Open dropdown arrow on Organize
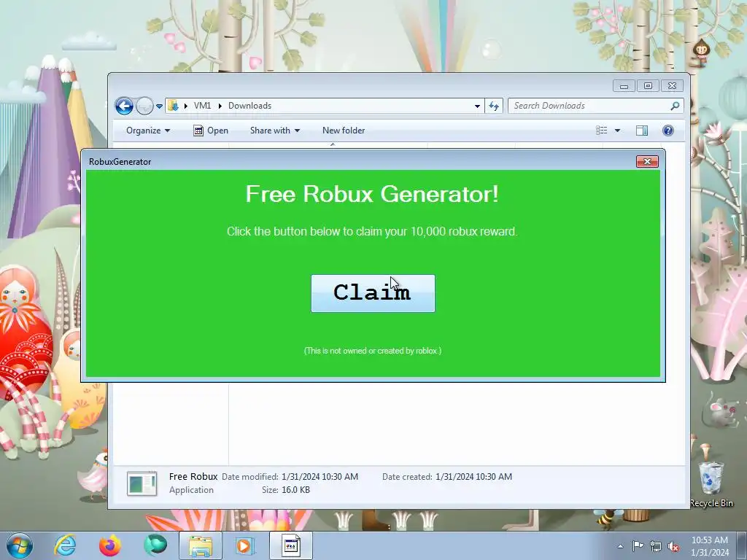The image size is (747, 560). (167, 131)
